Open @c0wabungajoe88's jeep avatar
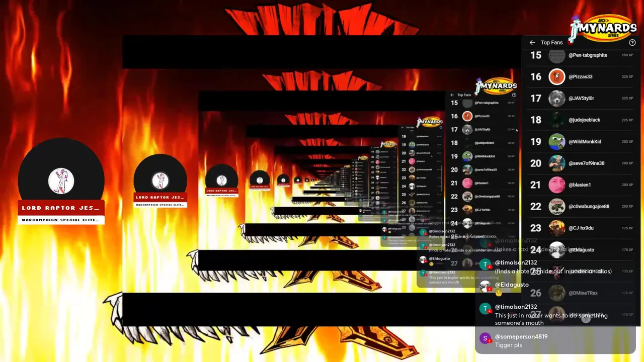Screen dimensions: 644x362 coord(556,207)
